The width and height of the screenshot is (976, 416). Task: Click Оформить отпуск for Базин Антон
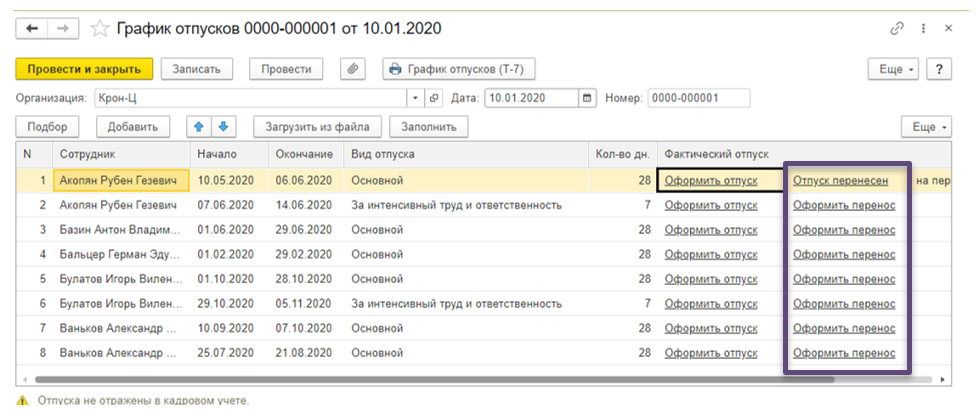(710, 230)
